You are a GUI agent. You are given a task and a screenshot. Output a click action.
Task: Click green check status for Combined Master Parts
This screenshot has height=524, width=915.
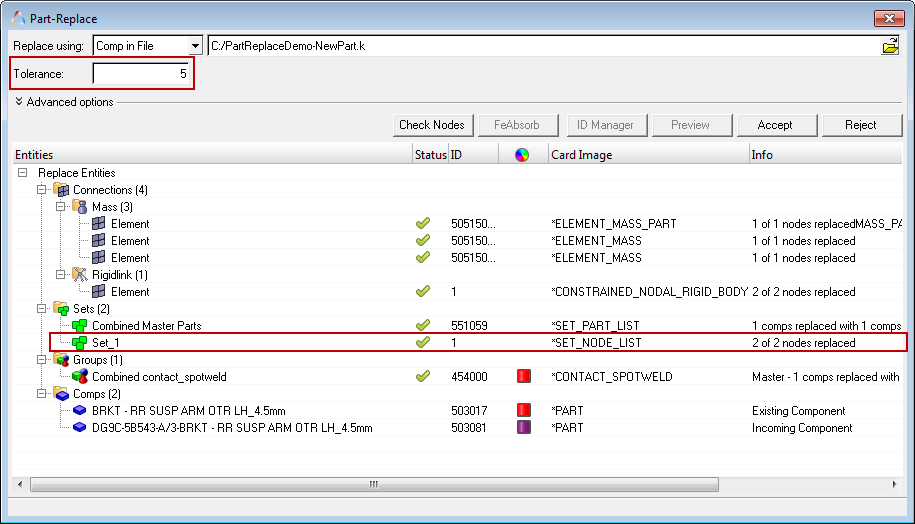coord(423,326)
